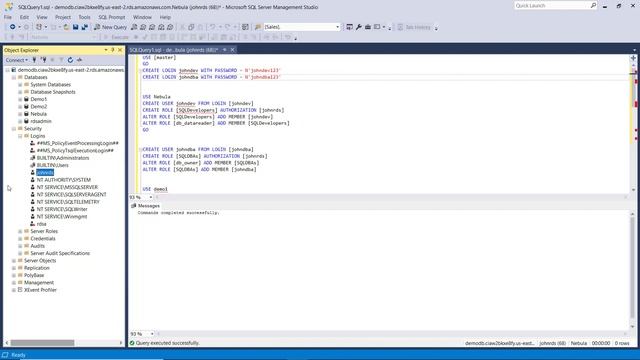Expand the Nebula database node
The image size is (640, 360).
tap(20, 114)
